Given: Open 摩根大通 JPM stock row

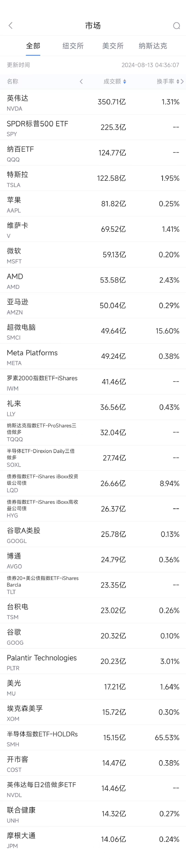Looking at the screenshot, I should pos(93,840).
